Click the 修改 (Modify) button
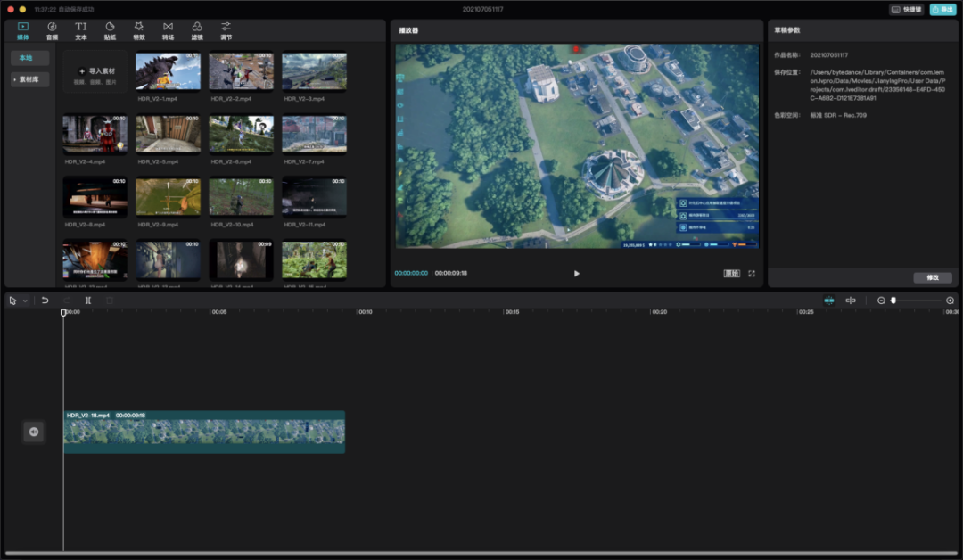The image size is (963, 560). (x=933, y=277)
